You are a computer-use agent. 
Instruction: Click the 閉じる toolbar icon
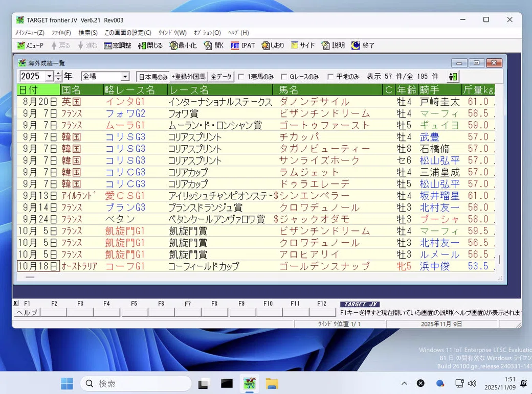tap(150, 45)
